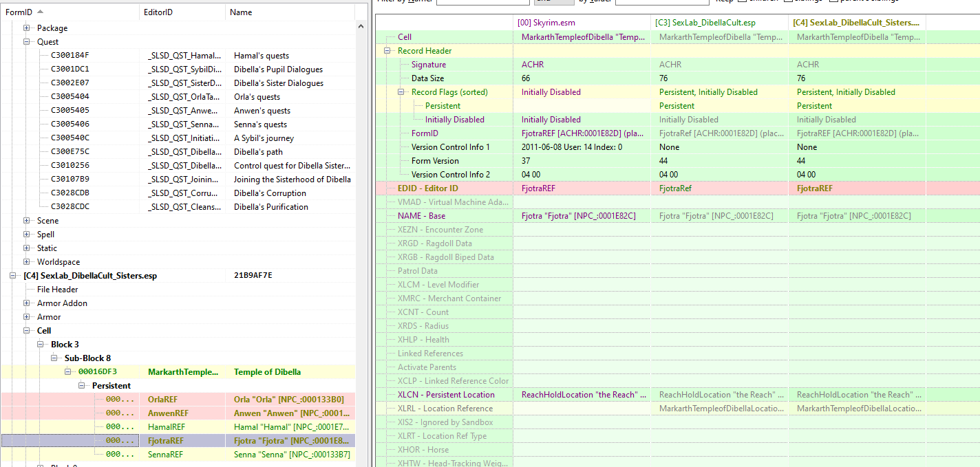Click the Signature row label

428,65
